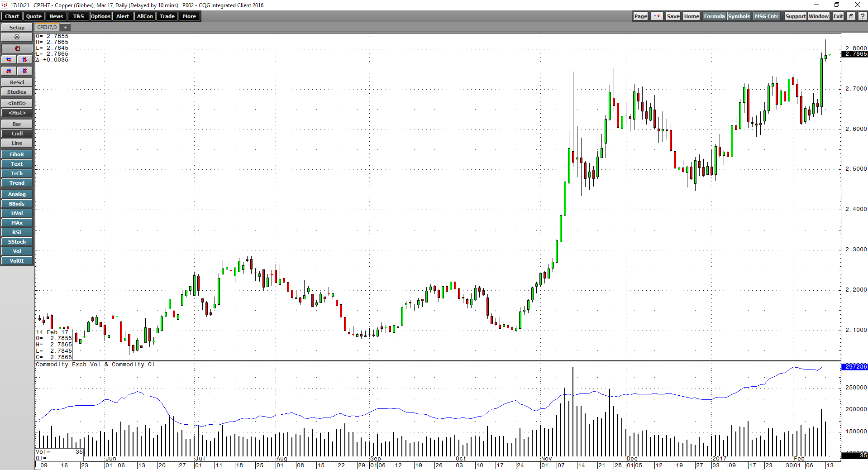Image resolution: width=868 pixels, height=470 pixels.
Task: Open the Studies button
Action: point(17,92)
